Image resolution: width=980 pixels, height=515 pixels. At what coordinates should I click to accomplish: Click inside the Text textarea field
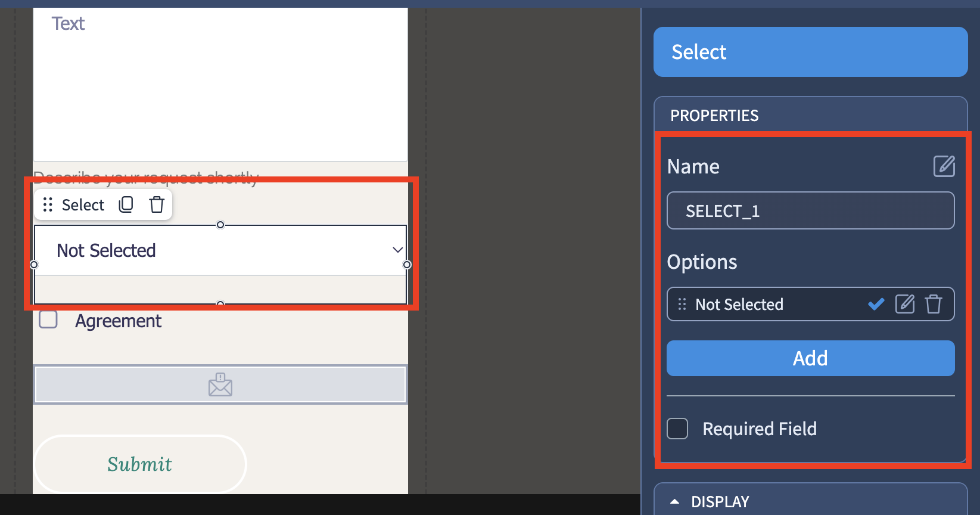click(x=220, y=84)
